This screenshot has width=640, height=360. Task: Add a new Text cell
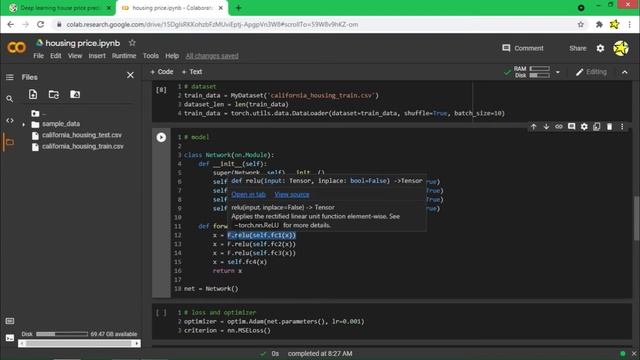pyautogui.click(x=192, y=72)
